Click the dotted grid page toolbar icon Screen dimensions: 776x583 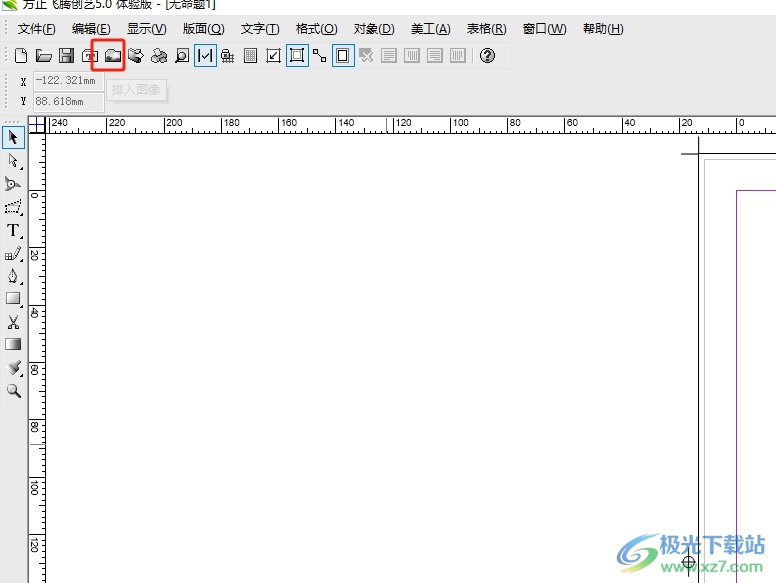click(250, 56)
